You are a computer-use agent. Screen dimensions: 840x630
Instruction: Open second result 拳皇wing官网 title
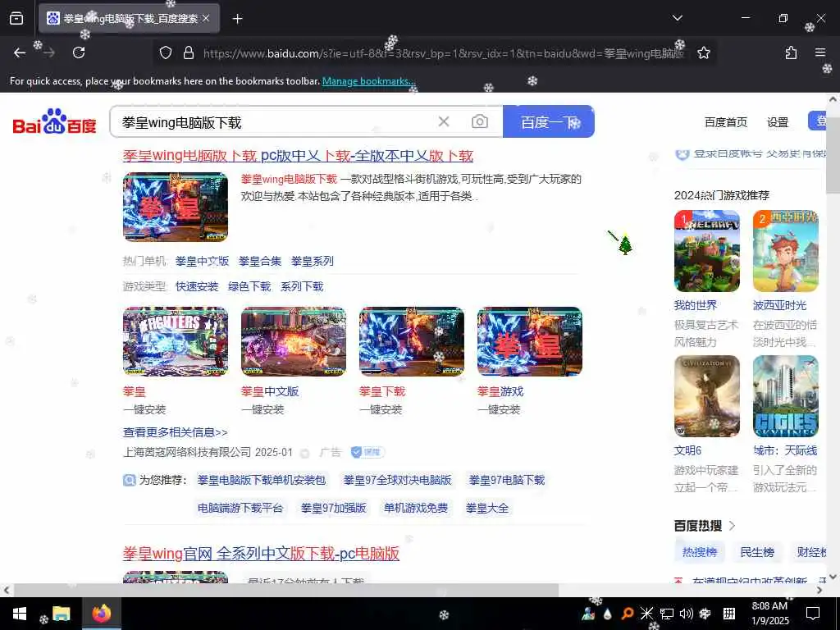261,554
